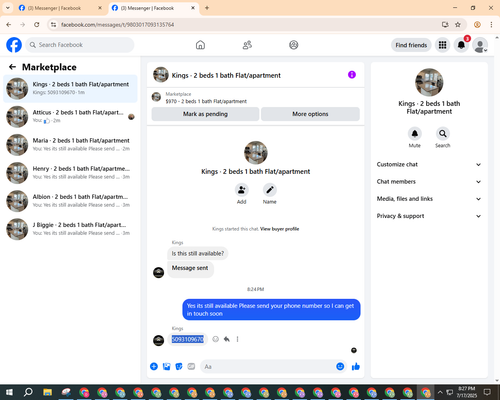Open Windows taskbar search
The width and height of the screenshot is (500, 400).
point(28,392)
